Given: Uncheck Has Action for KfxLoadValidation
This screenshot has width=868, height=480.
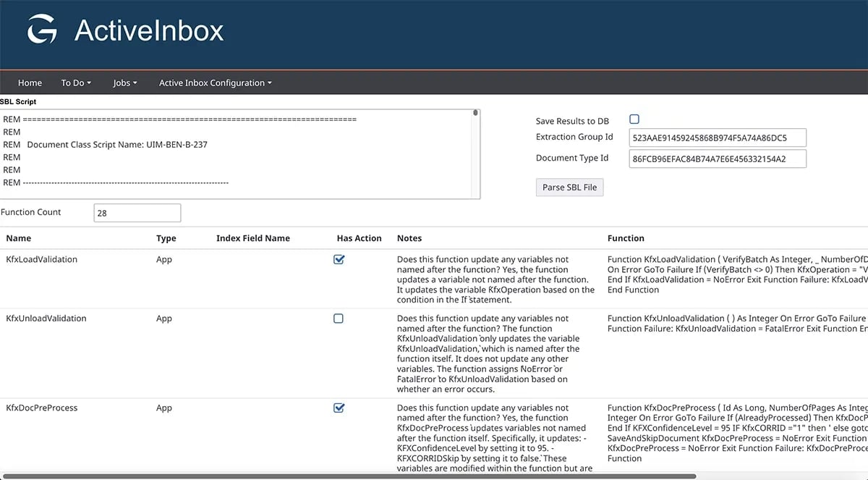Looking at the screenshot, I should point(339,259).
